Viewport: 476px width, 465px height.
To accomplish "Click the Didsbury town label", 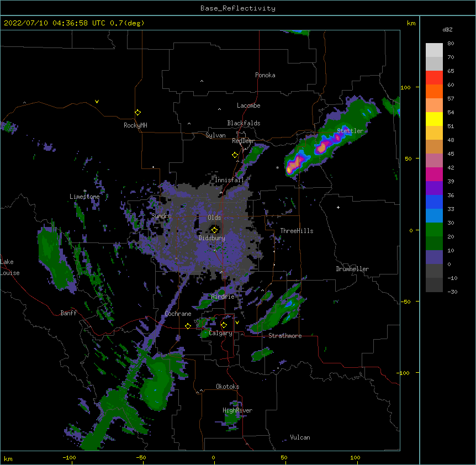I will [211, 238].
